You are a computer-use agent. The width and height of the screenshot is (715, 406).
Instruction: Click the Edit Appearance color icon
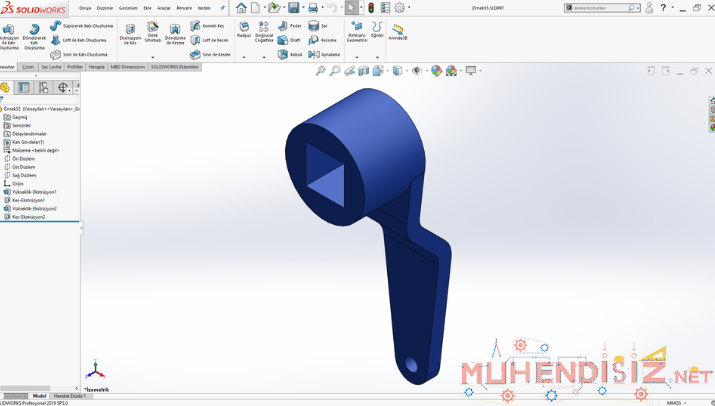pyautogui.click(x=434, y=71)
